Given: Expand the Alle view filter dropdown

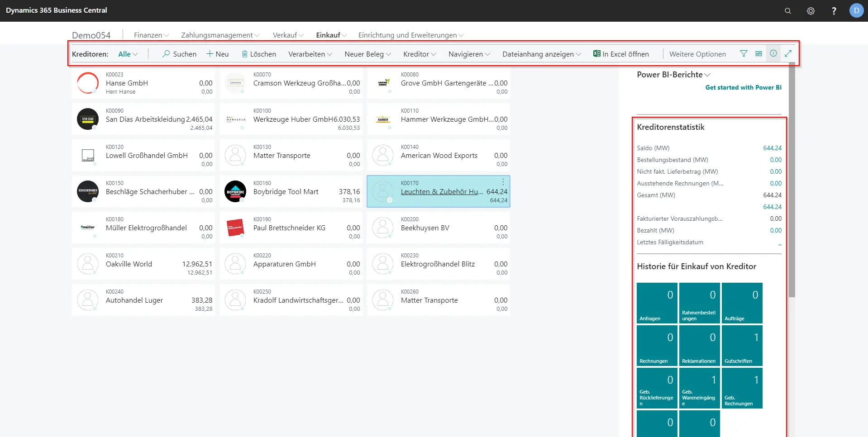Looking at the screenshot, I should [x=128, y=54].
